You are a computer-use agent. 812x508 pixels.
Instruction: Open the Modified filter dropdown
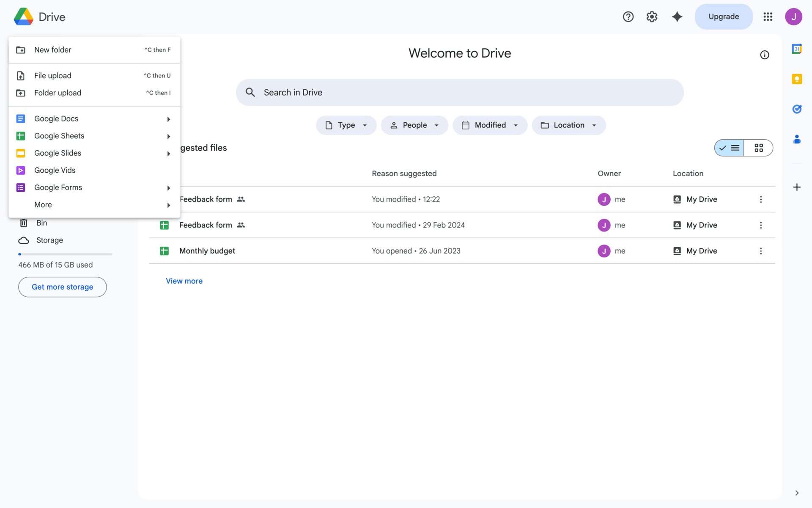tap(490, 125)
